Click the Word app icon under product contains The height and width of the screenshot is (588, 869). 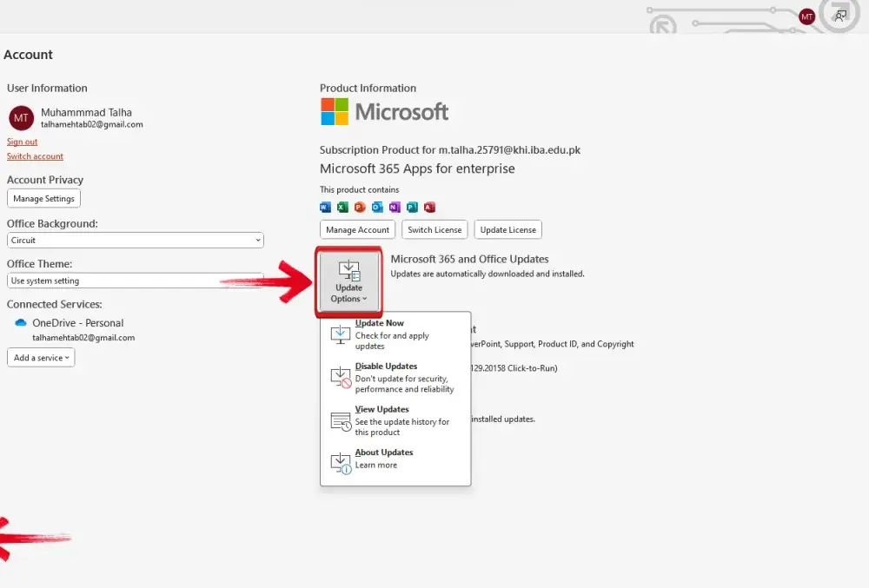[325, 207]
